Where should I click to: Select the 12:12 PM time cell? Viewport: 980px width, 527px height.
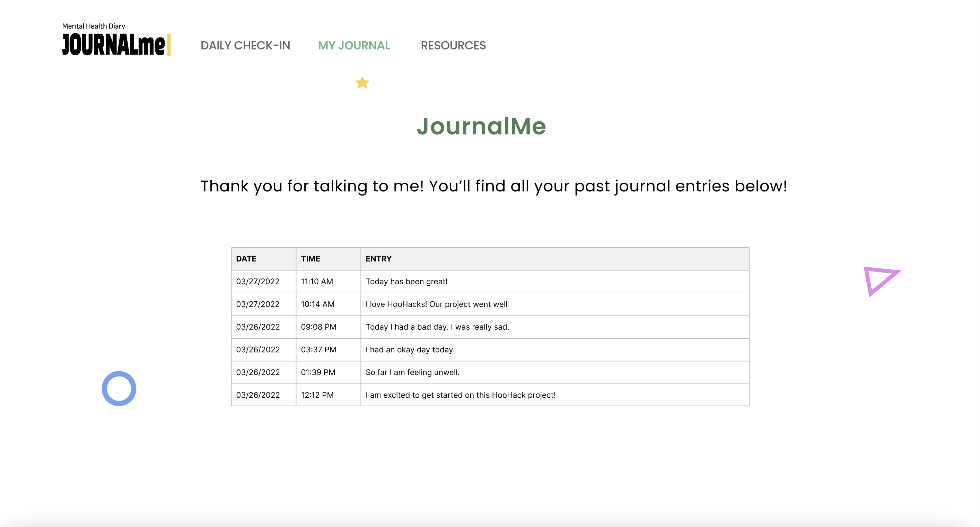(317, 395)
